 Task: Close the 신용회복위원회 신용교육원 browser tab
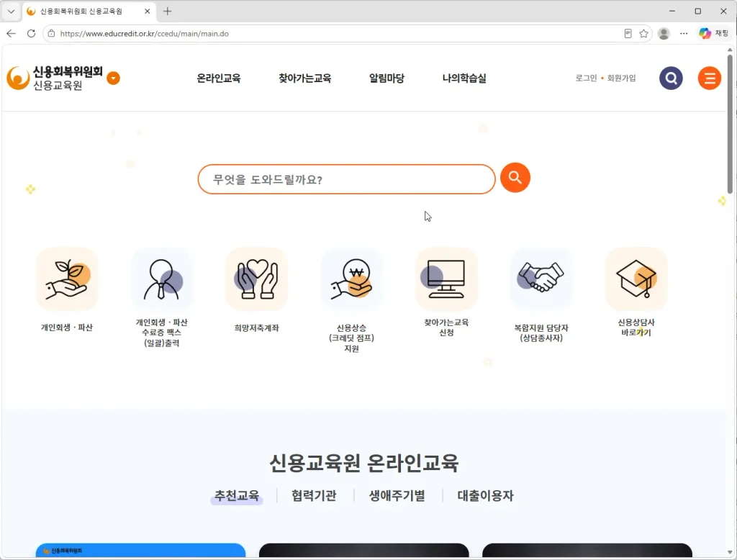147,12
